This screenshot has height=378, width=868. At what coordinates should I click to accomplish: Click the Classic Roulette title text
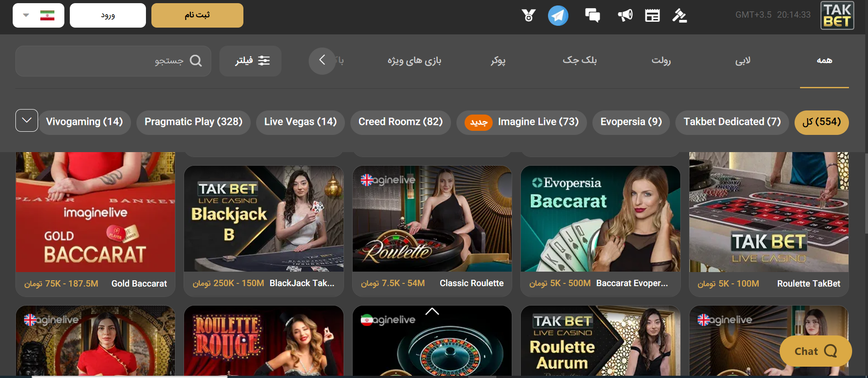(471, 283)
